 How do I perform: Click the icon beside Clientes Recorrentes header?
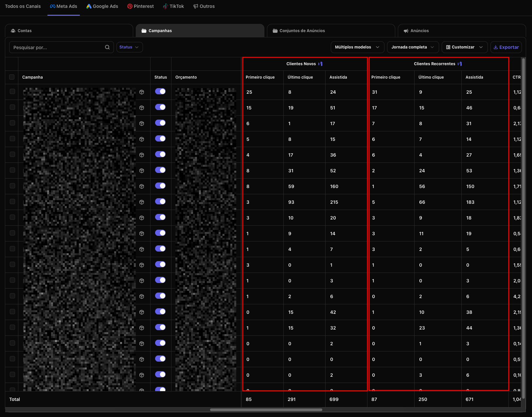(460, 64)
